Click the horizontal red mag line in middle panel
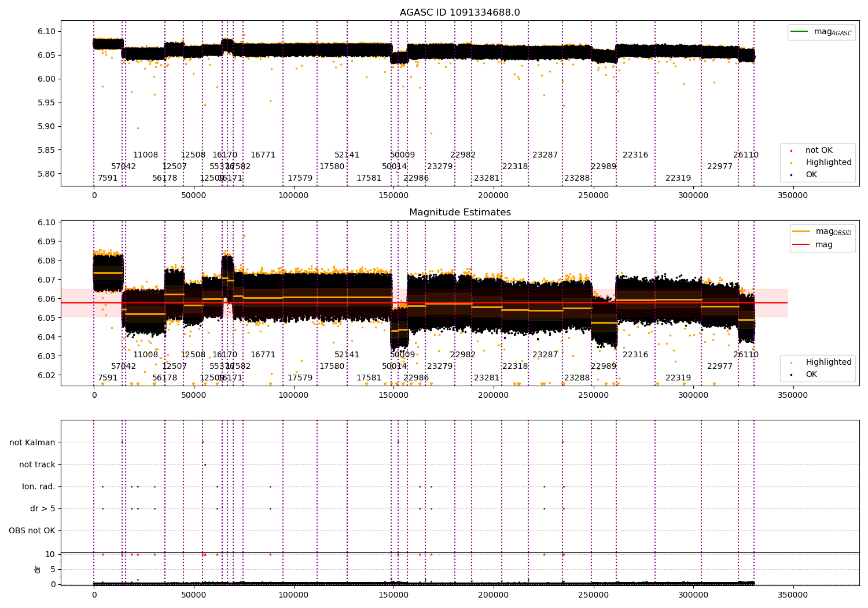The height and width of the screenshot is (608, 868). tap(424, 303)
